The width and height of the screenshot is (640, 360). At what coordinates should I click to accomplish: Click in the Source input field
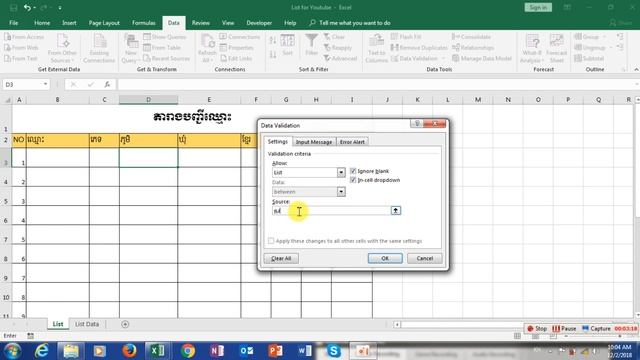331,211
